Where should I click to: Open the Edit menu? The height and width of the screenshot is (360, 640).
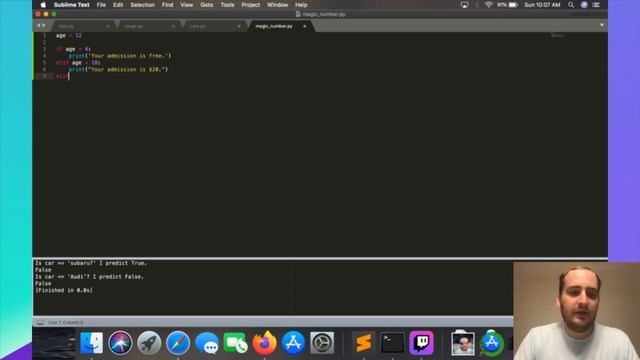tap(118, 5)
